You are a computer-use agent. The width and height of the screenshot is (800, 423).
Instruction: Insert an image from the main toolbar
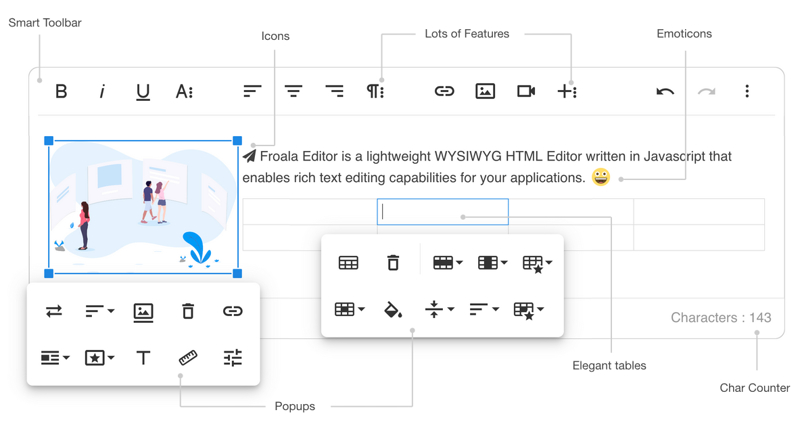click(x=485, y=91)
